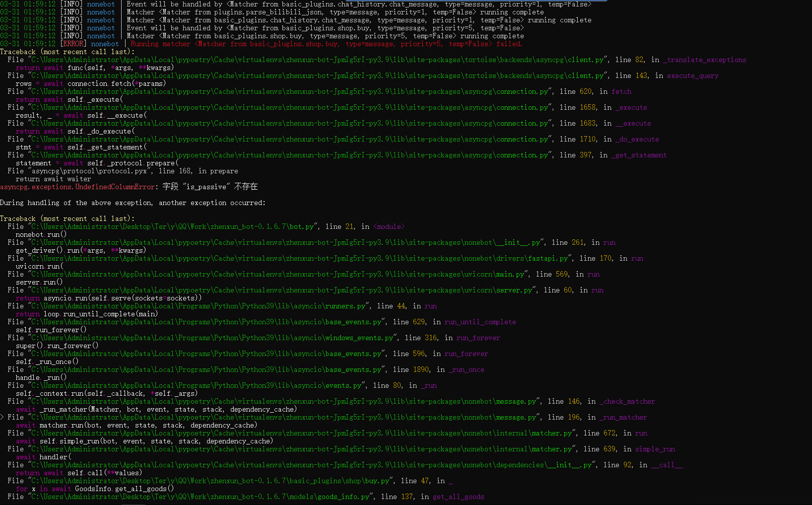Click the 'uvicorn.run(' code line
The image size is (812, 505).
tap(40, 266)
